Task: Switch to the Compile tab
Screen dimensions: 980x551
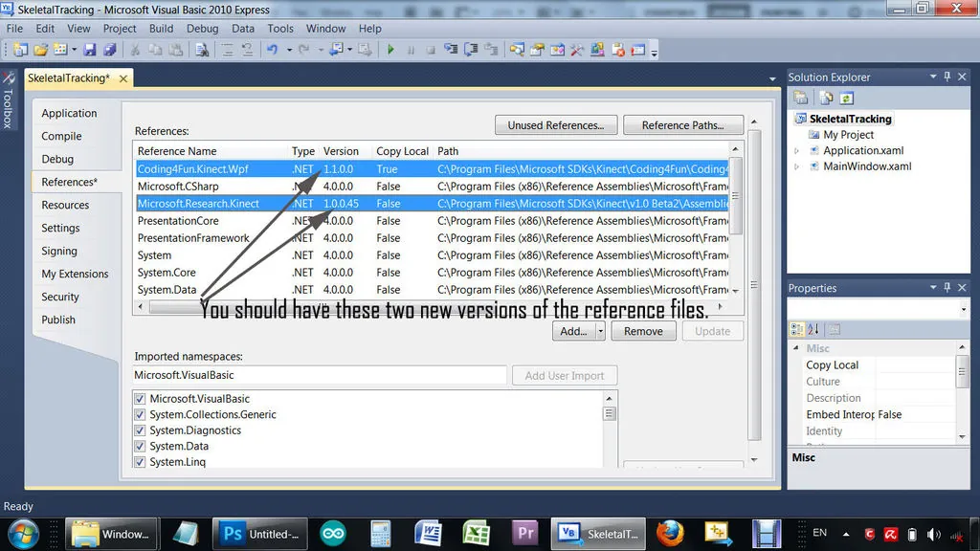Action: [61, 136]
